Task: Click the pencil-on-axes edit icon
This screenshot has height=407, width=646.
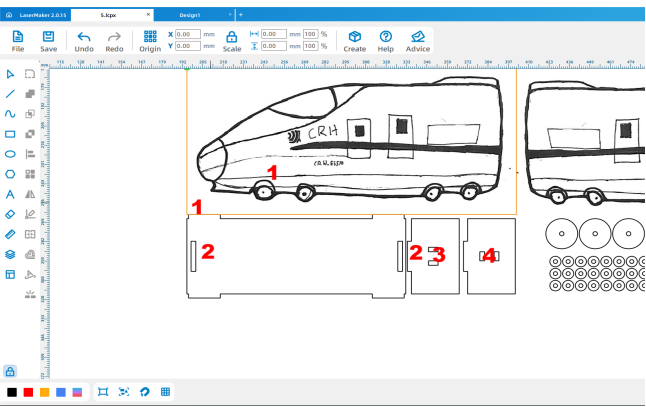Action: tap(30, 214)
